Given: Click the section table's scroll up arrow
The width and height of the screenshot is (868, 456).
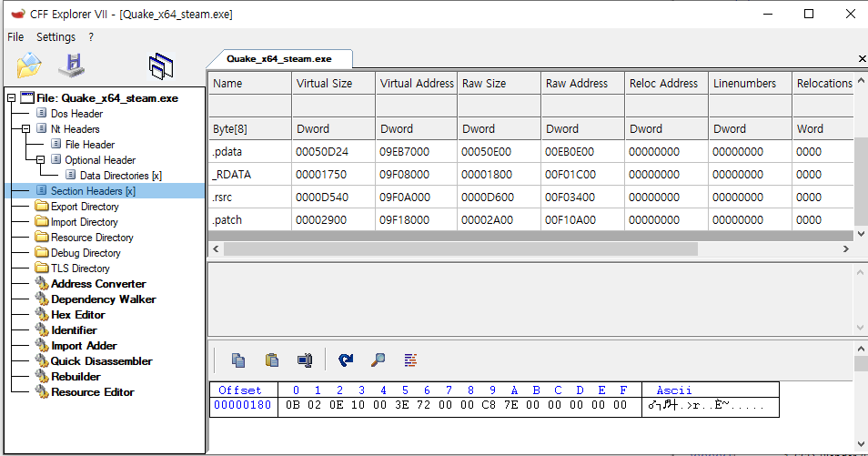Looking at the screenshot, I should (861, 80).
